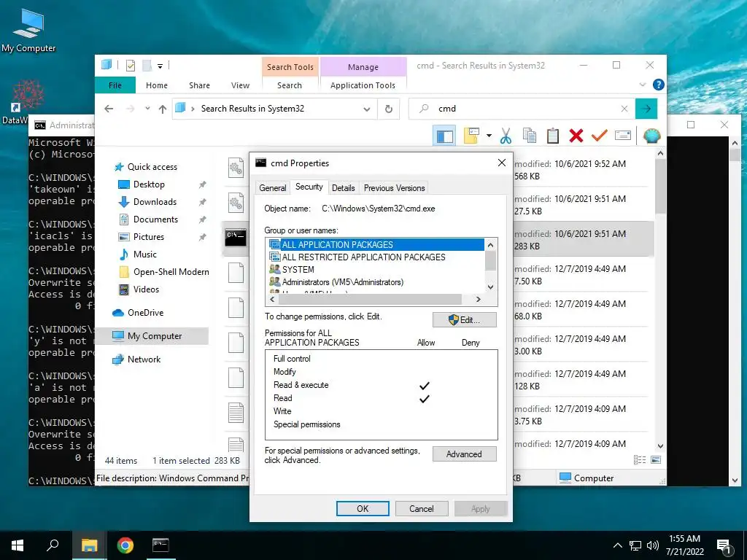Run search with the teal arrow button
747x560 pixels.
pos(646,109)
